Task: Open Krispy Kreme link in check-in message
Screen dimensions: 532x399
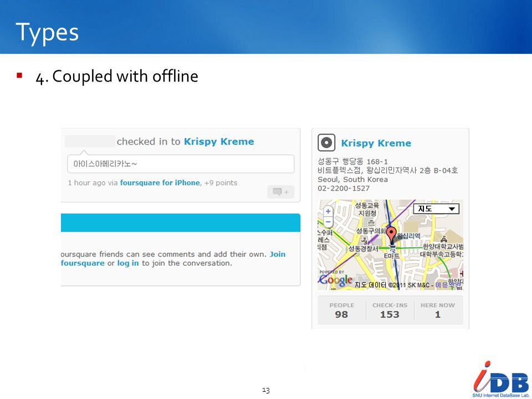Action: click(219, 141)
